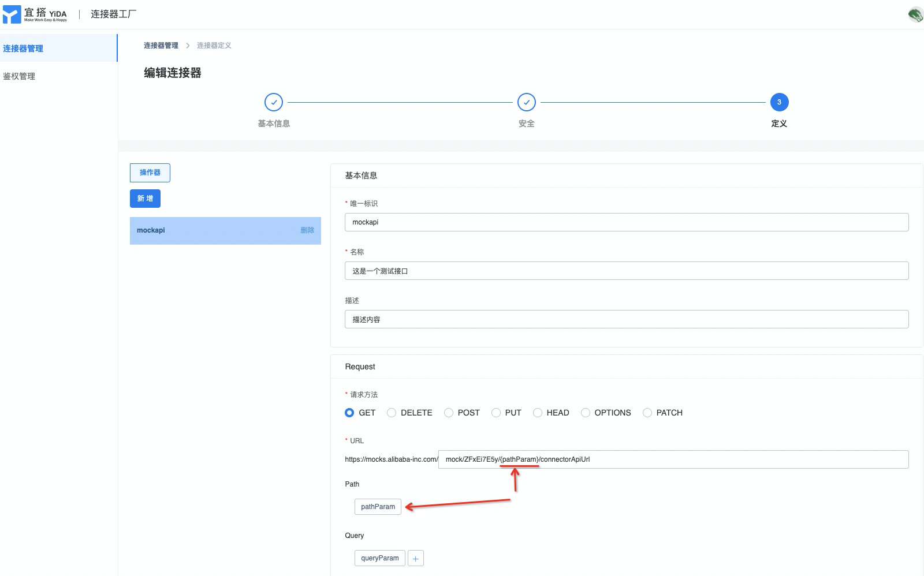Screen dimensions: 924x576
Task: Click the 基本信息 step checkmark circle
Action: click(274, 102)
